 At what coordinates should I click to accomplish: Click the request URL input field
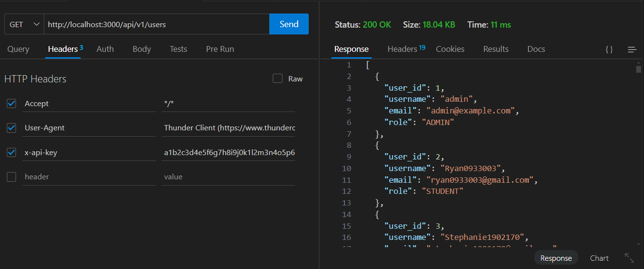pos(157,24)
